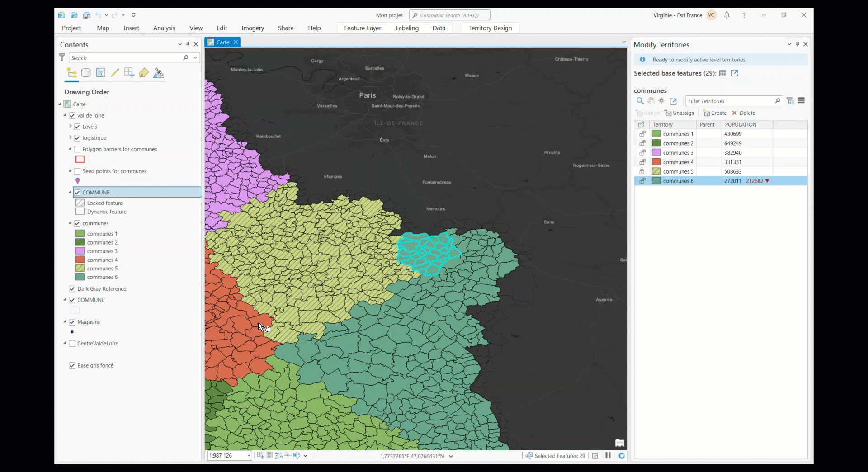
Task: Uncheck the logistique layer
Action: click(x=77, y=138)
